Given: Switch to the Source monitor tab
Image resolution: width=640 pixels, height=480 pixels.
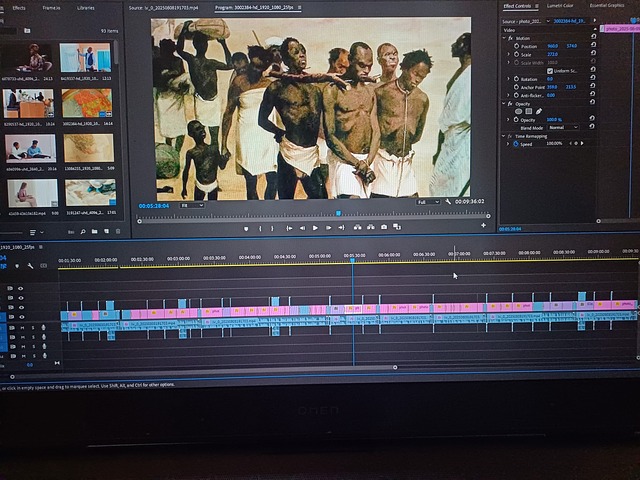Looking at the screenshot, I should point(163,8).
